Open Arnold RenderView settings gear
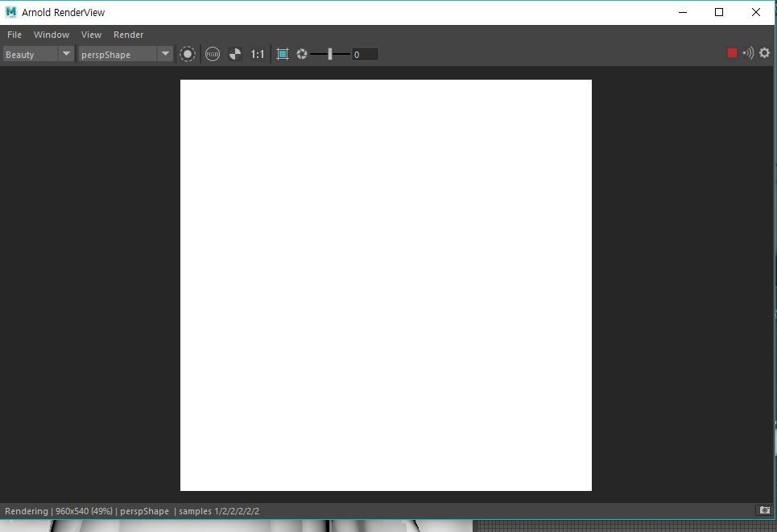 [x=763, y=52]
